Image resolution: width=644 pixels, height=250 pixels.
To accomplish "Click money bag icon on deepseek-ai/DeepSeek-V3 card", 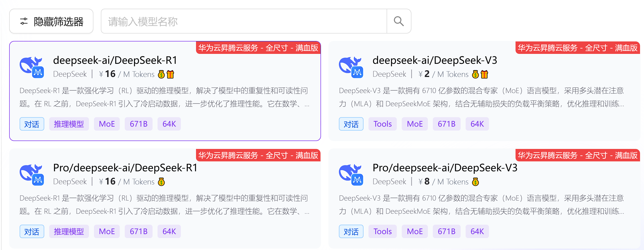I will 475,74.
